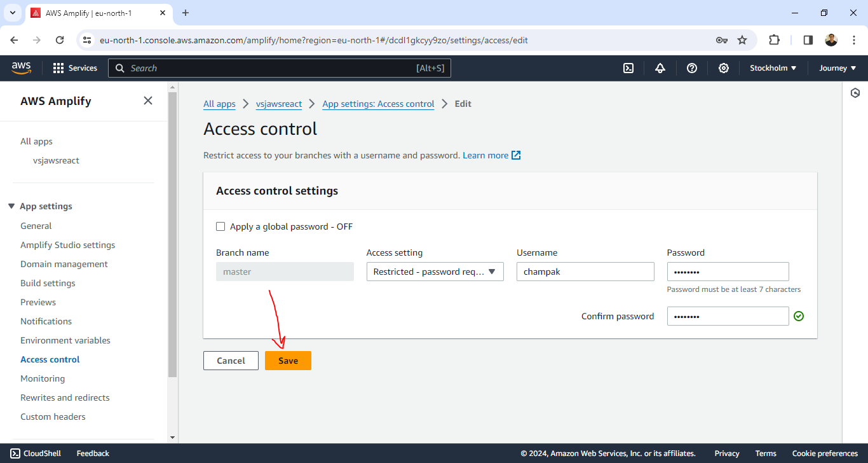
Task: Open the Terms footer link
Action: click(x=766, y=453)
